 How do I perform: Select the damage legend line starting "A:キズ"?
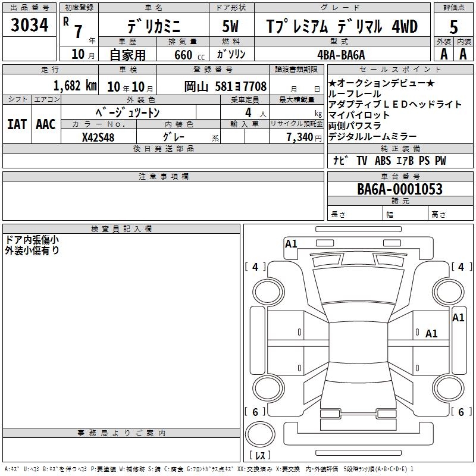click(209, 469)
